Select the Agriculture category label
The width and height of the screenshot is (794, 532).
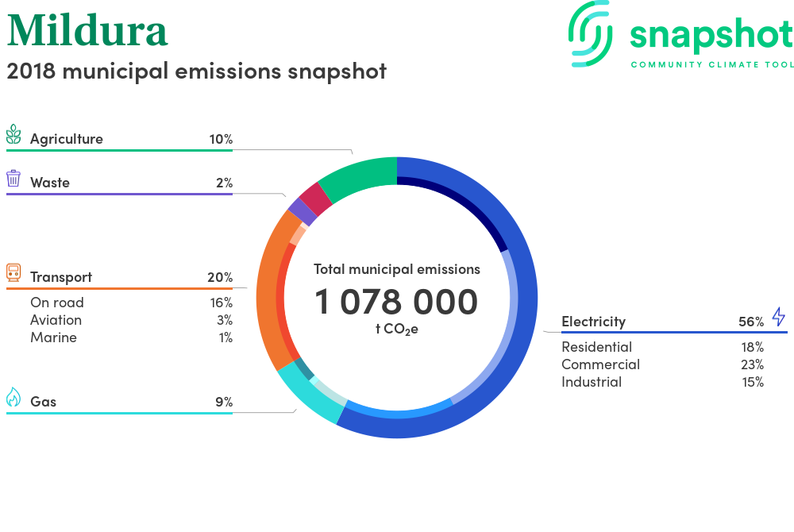pos(67,139)
